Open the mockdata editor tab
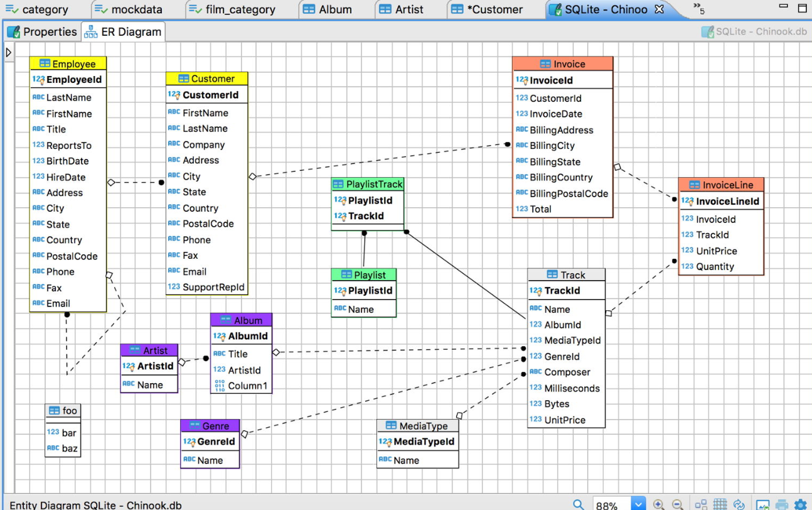The height and width of the screenshot is (510, 812). pos(129,9)
